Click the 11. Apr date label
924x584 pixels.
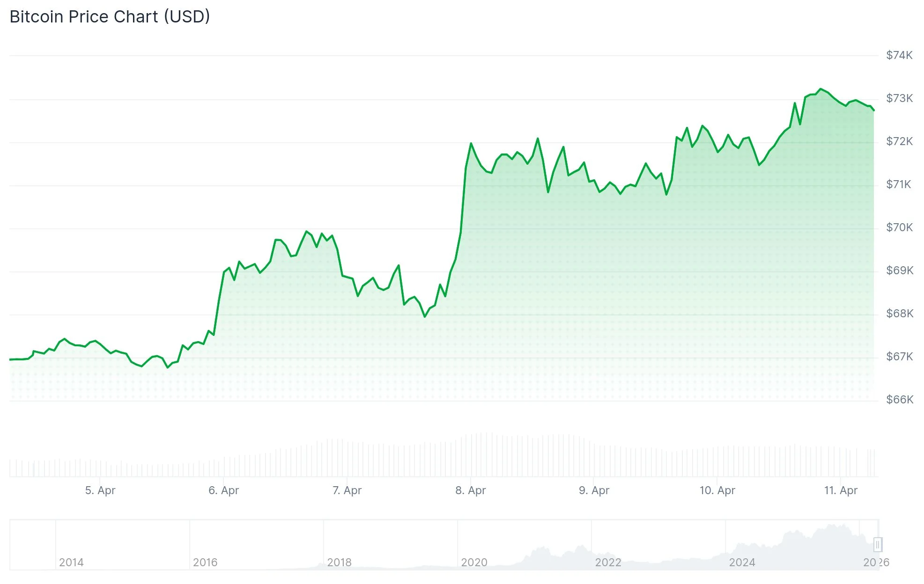[841, 490]
